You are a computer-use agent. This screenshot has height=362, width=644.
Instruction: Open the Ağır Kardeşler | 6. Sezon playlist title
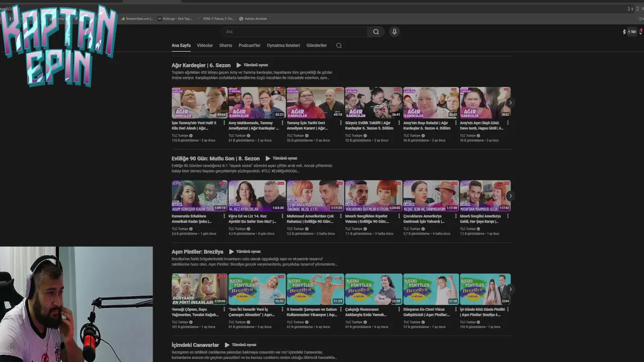click(201, 65)
